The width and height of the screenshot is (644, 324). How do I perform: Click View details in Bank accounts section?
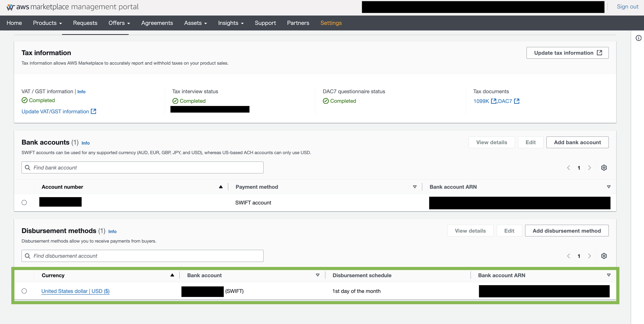coord(492,142)
